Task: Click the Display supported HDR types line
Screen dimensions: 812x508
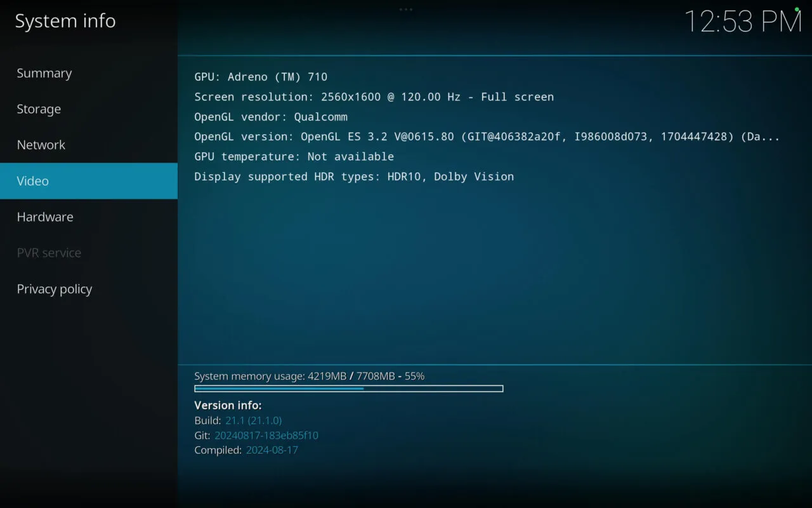Action: click(x=353, y=177)
